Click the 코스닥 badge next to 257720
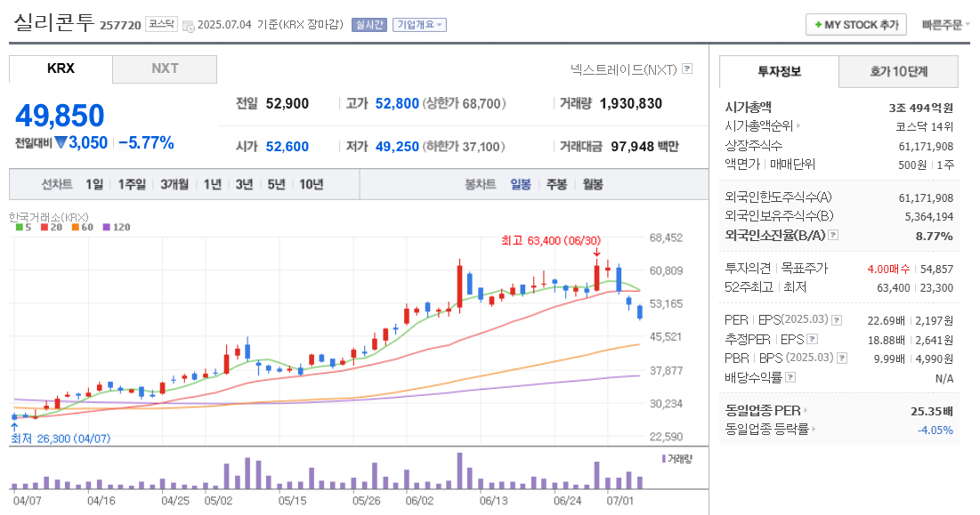The width and height of the screenshot is (980, 515). click(161, 24)
